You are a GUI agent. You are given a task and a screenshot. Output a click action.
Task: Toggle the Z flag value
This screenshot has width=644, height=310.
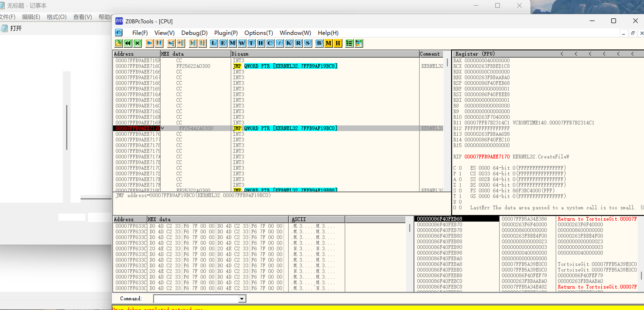(460, 185)
